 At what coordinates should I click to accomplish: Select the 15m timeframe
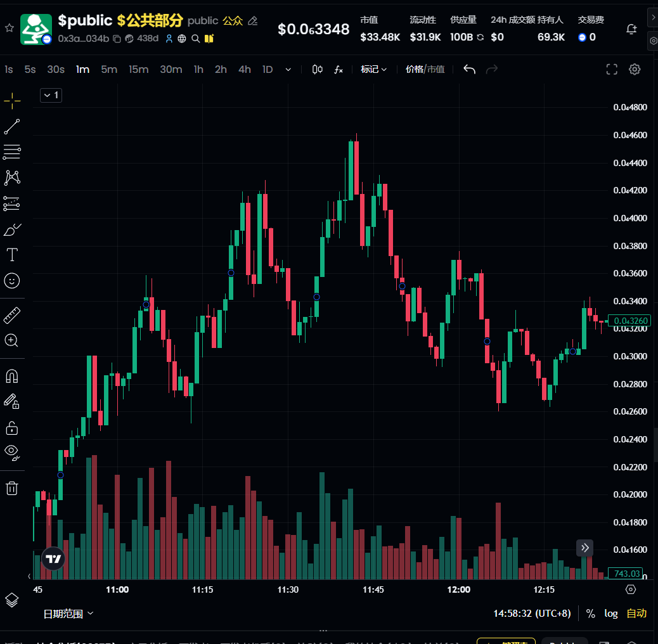(138, 69)
